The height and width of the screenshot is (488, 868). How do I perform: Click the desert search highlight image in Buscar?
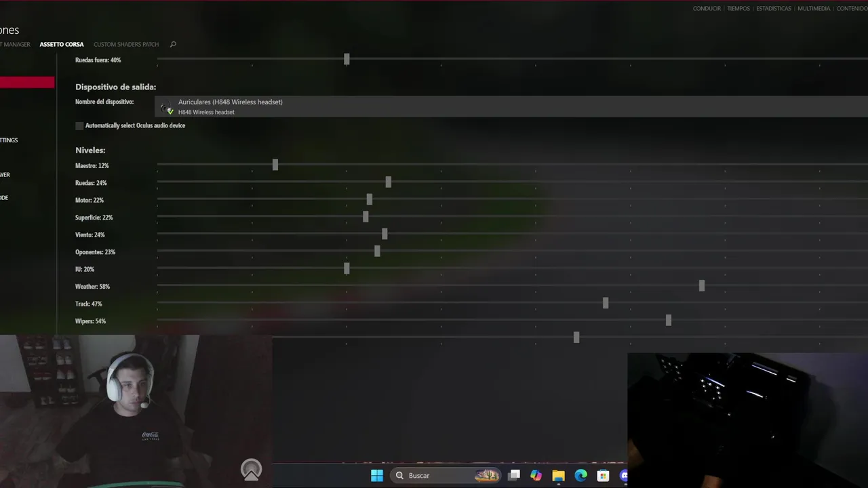pyautogui.click(x=487, y=475)
